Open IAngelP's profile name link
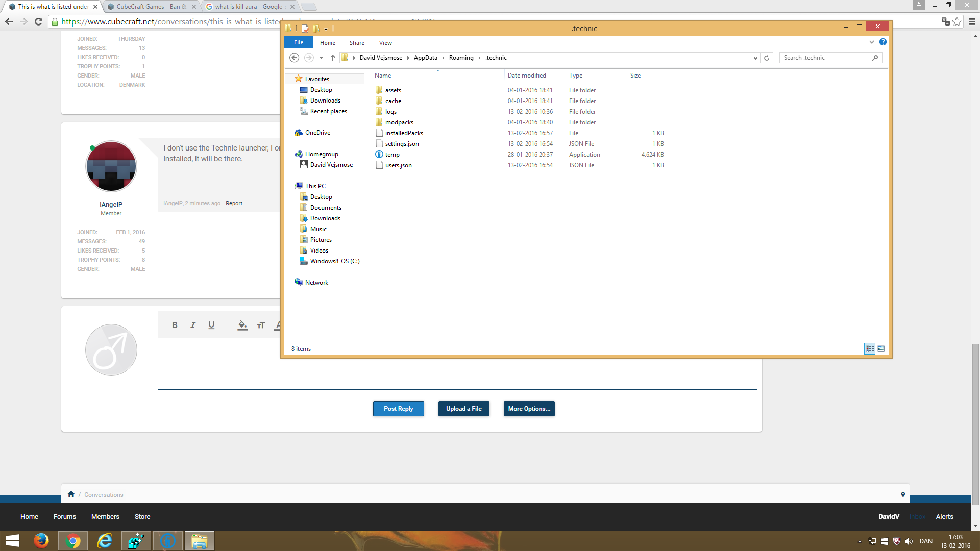The height and width of the screenshot is (551, 980). pos(111,204)
